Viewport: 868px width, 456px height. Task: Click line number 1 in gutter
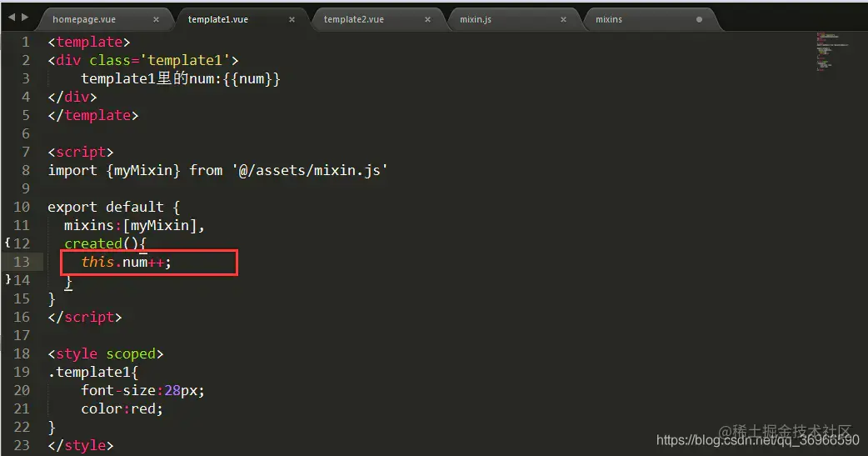pyautogui.click(x=26, y=43)
